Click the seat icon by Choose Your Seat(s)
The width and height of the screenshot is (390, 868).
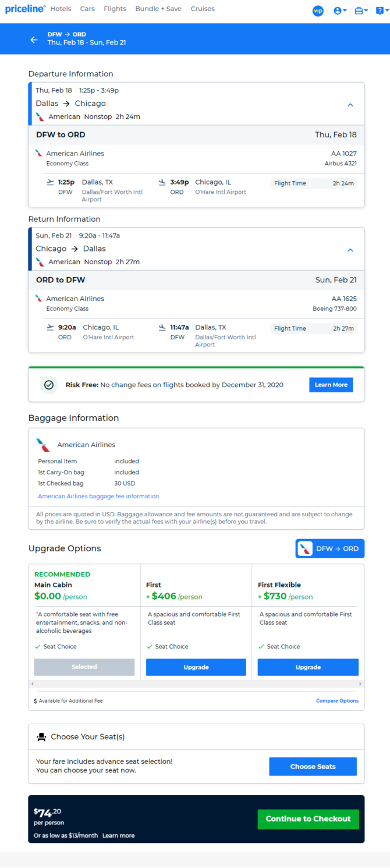tap(41, 737)
